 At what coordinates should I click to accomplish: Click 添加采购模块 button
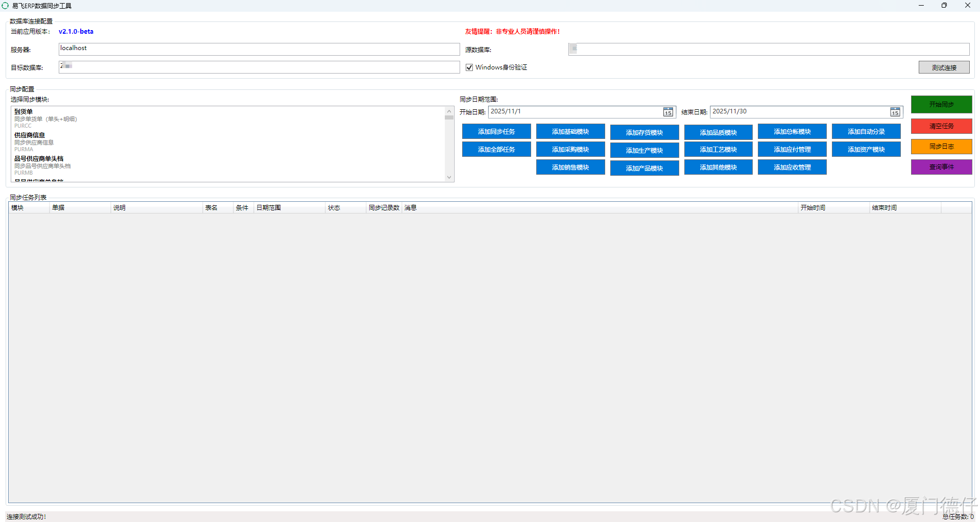pos(570,149)
